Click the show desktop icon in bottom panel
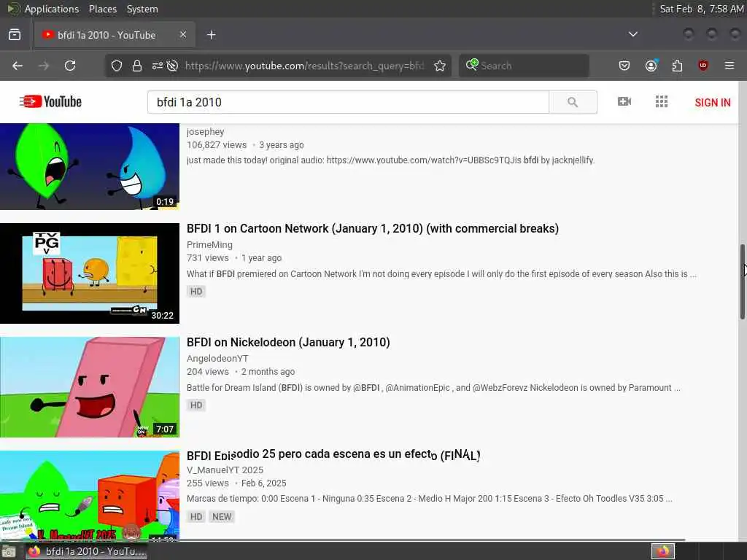This screenshot has height=560, width=747. coord(9,552)
